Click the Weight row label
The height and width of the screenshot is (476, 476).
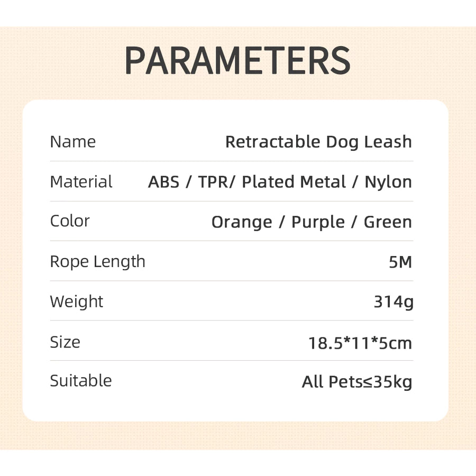coord(77,301)
